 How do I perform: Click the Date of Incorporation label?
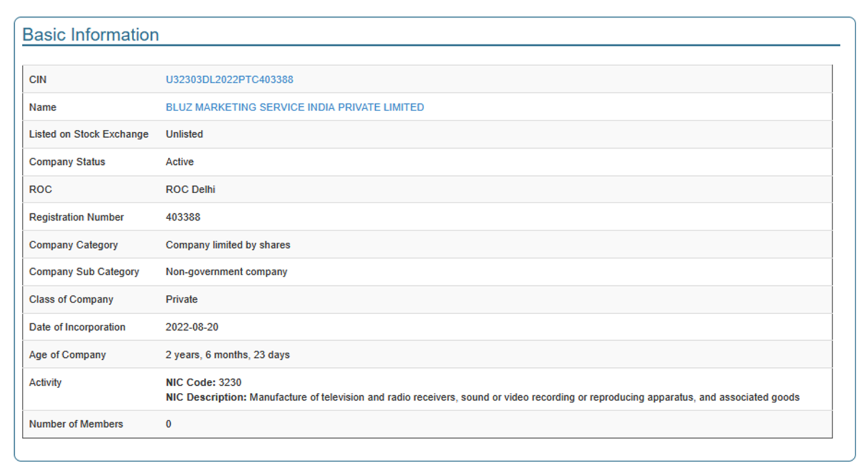point(77,327)
